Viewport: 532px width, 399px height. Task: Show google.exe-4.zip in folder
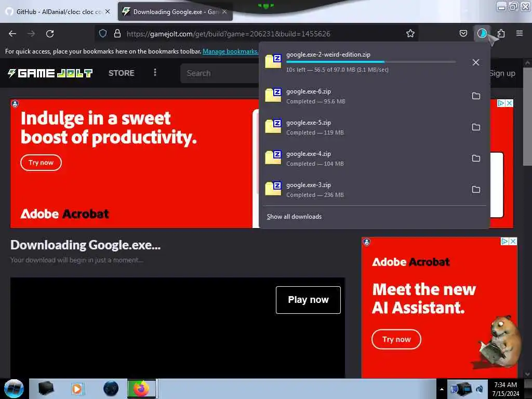tap(476, 158)
